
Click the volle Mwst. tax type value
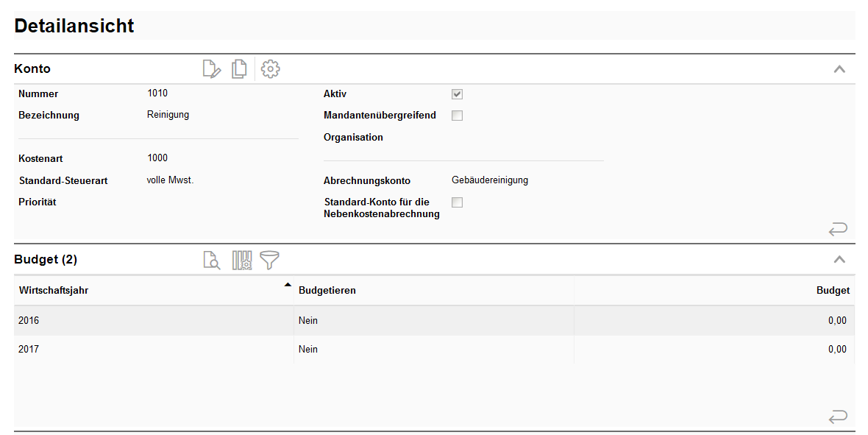click(x=170, y=180)
